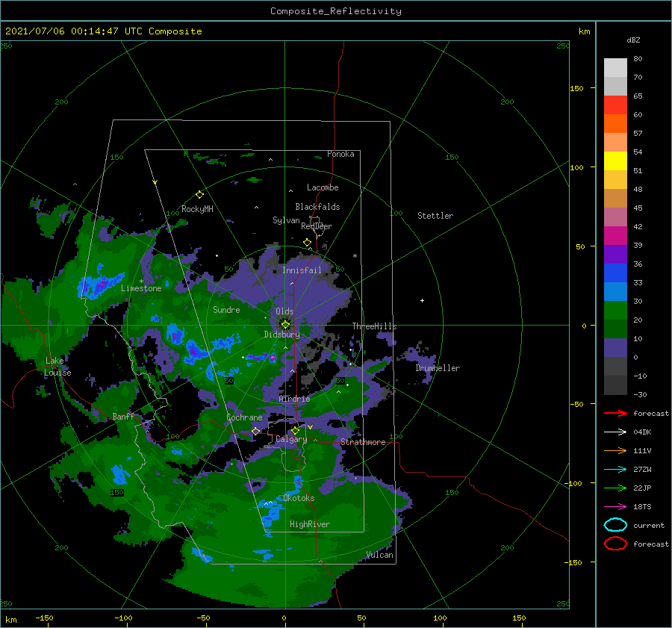672x628 pixels.
Task: Click the red forecast arrow in the legend
Action: click(615, 413)
